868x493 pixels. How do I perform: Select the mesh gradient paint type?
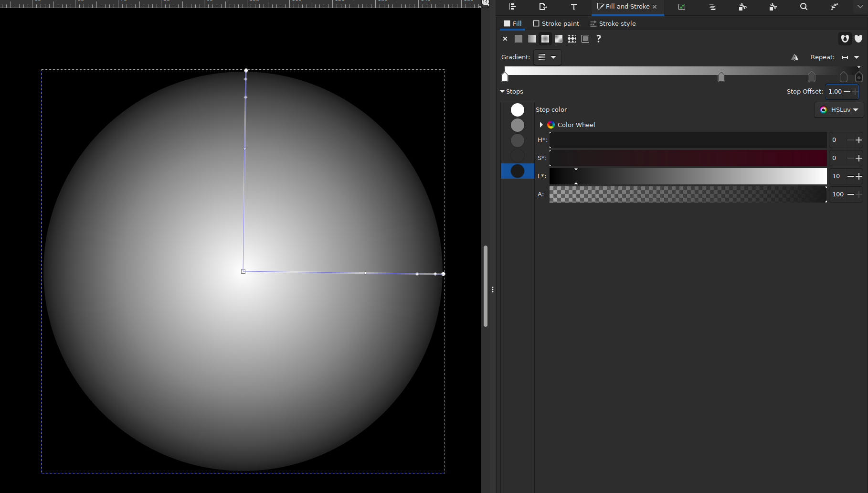pyautogui.click(x=559, y=39)
